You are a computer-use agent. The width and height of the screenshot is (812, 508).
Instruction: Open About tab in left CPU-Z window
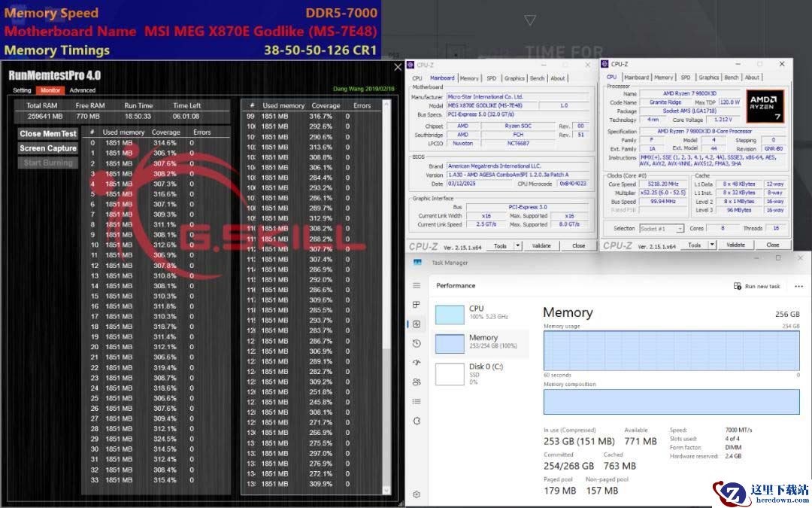click(558, 78)
